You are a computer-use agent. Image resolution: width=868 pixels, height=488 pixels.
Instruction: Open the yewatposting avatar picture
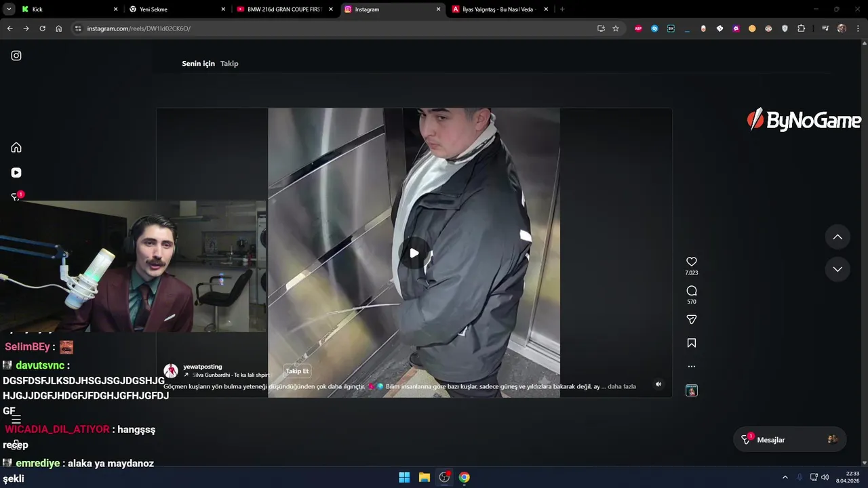click(x=171, y=371)
